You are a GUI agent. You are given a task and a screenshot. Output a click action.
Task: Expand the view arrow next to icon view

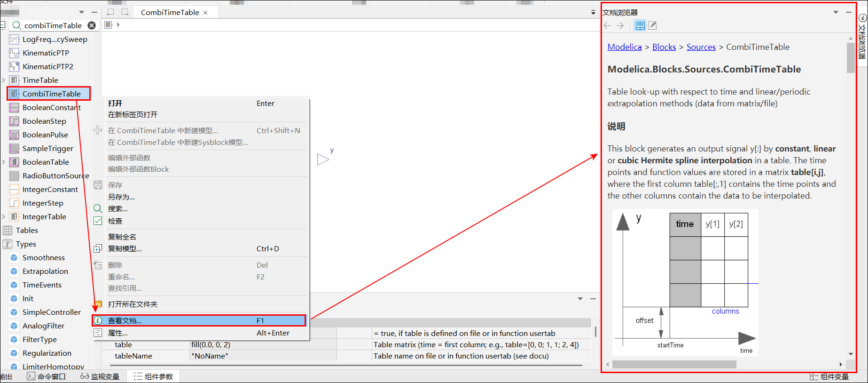coord(118,24)
